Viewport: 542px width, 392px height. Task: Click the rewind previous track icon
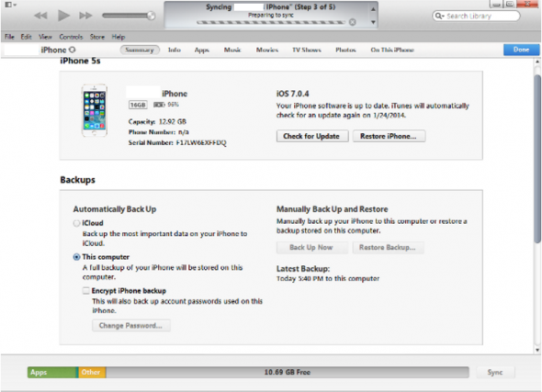(40, 16)
